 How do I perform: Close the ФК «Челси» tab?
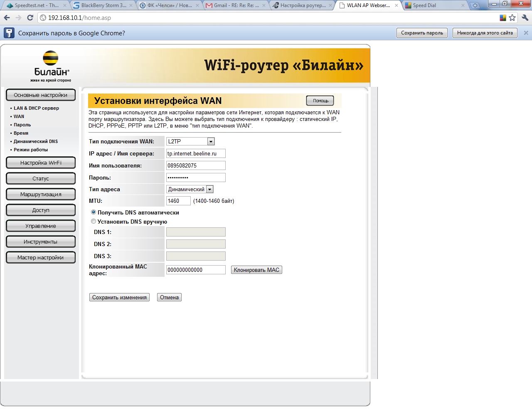pyautogui.click(x=197, y=5)
